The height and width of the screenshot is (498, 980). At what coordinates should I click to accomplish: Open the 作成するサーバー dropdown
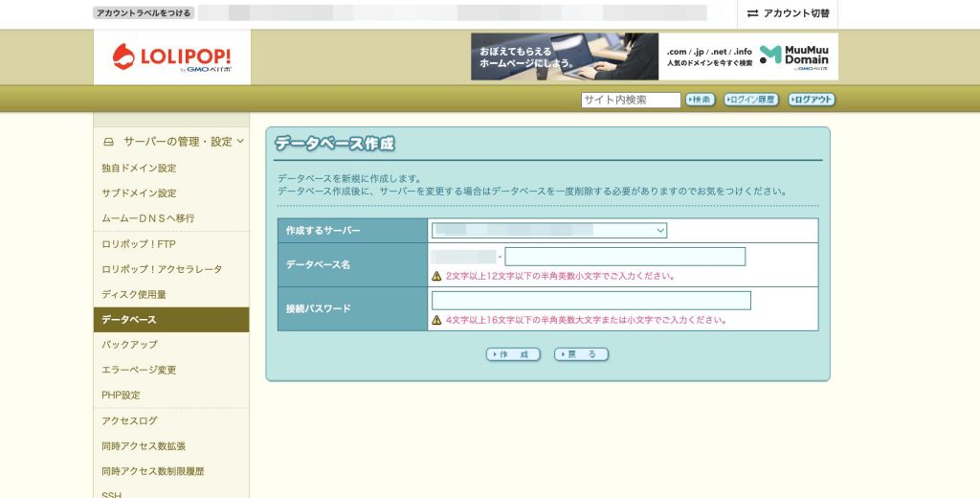coord(548,231)
